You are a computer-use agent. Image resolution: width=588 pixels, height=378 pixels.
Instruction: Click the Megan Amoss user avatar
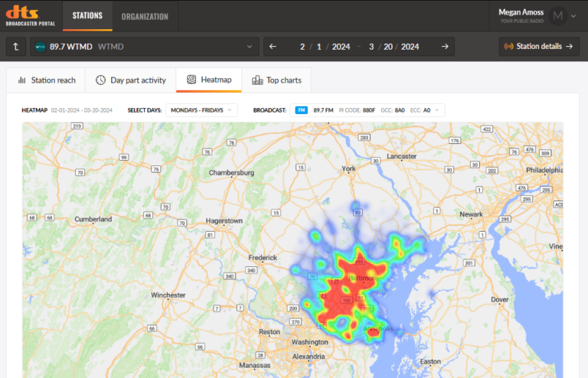[x=557, y=16]
